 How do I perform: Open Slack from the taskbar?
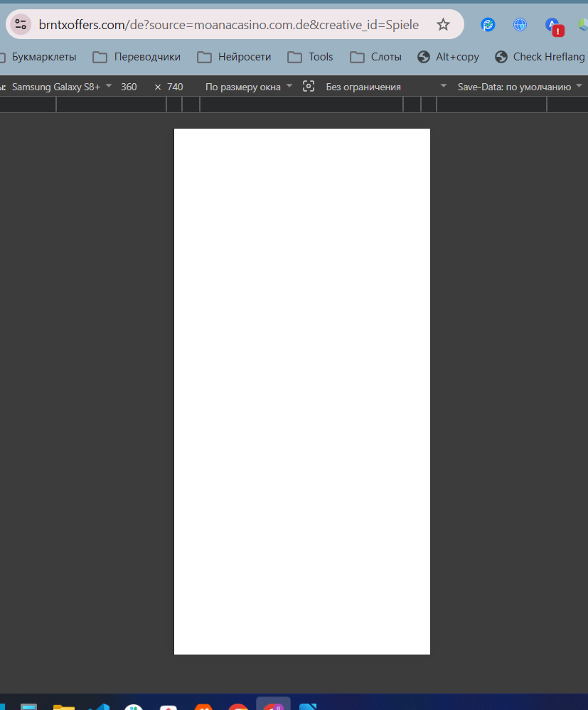(x=134, y=706)
